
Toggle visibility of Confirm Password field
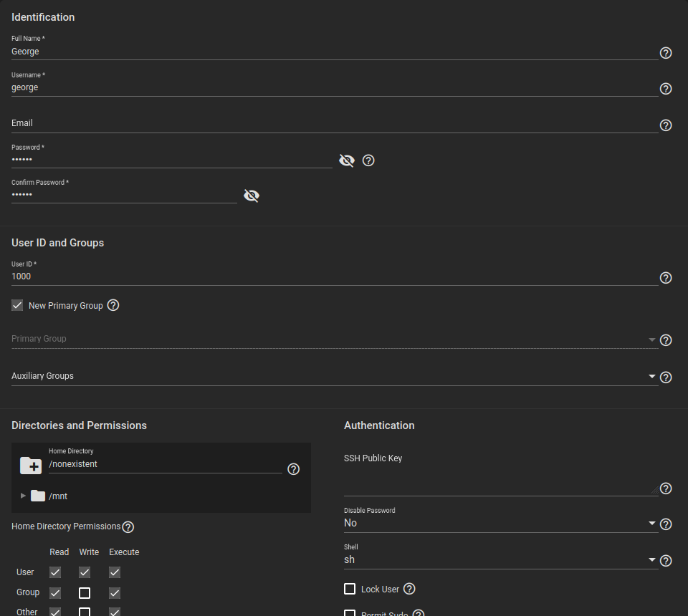[251, 196]
